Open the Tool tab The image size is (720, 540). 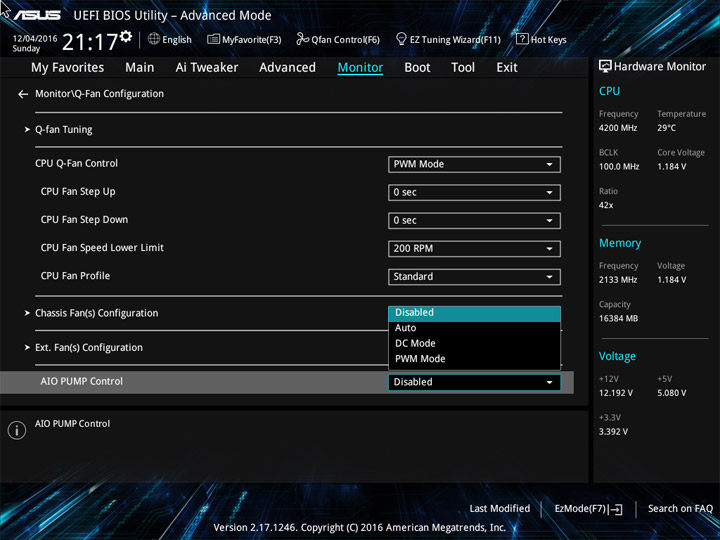(463, 68)
